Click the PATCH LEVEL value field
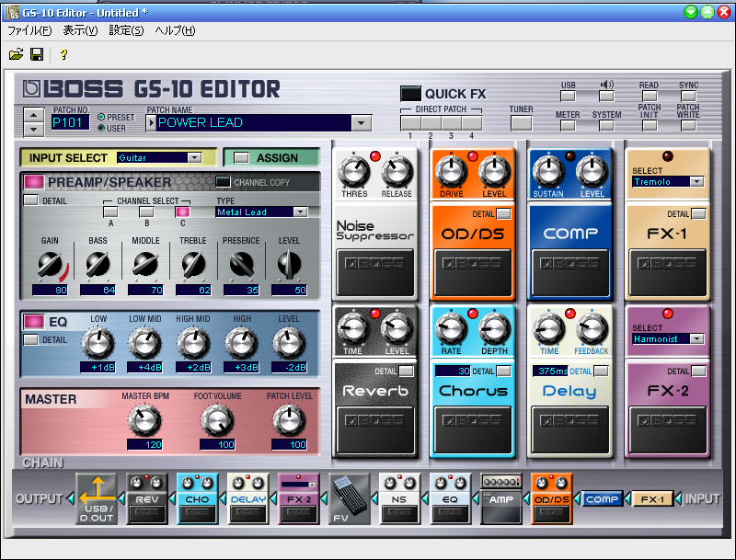This screenshot has width=736, height=560. coord(290,444)
